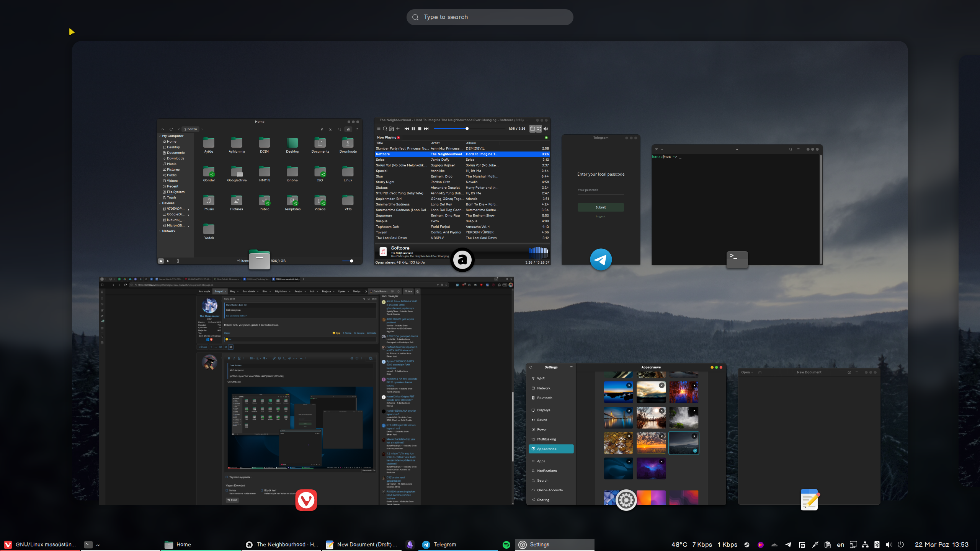980x551 pixels.
Task: Switch keyboard layout via en indicator
Action: click(x=841, y=544)
